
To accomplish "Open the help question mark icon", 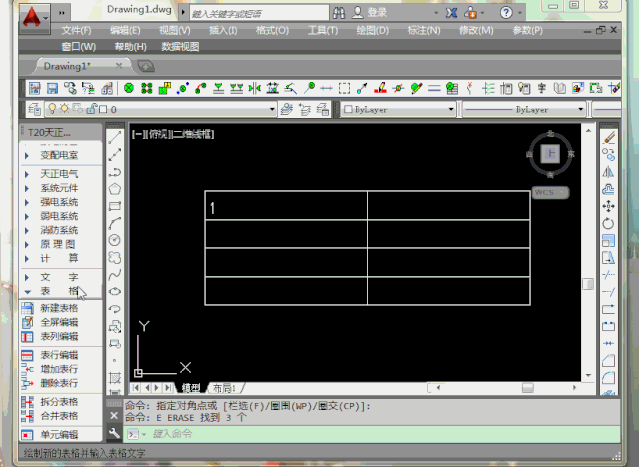I will [506, 13].
